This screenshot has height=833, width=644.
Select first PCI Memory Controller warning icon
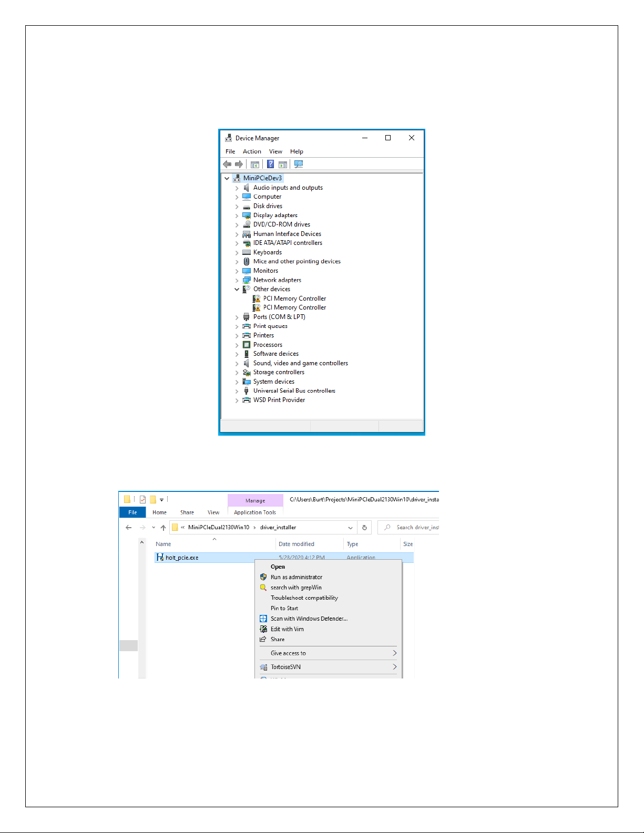pyautogui.click(x=257, y=299)
